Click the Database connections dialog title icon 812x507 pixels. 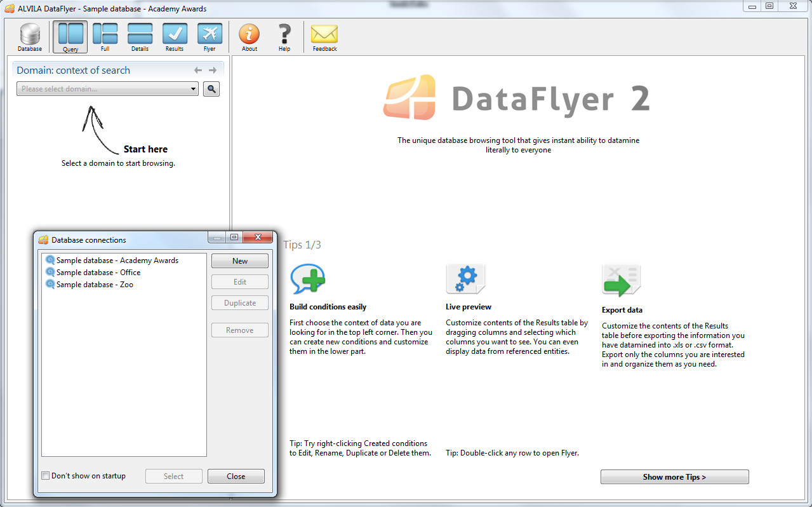(x=43, y=240)
